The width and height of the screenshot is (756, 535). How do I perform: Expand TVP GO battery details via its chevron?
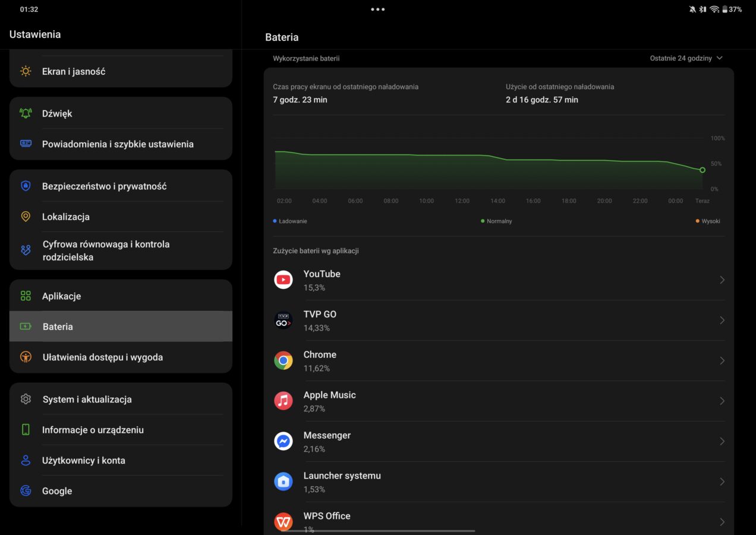click(722, 320)
